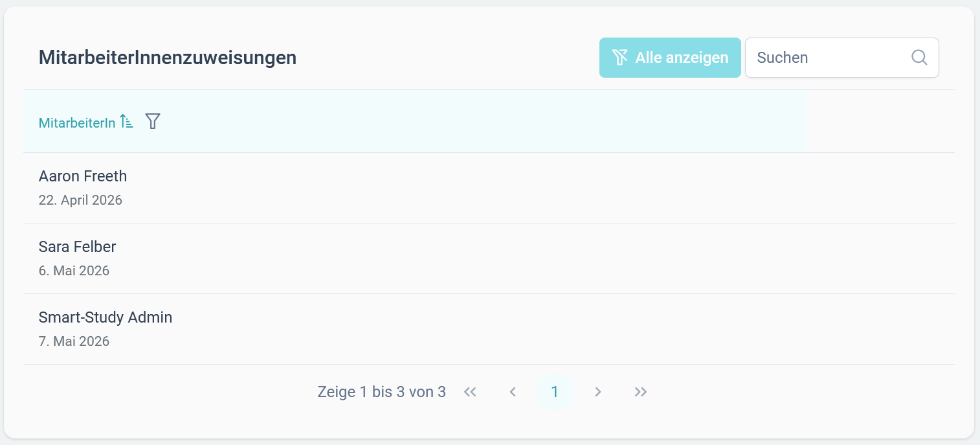Focus the Suchen search field

[x=841, y=58]
